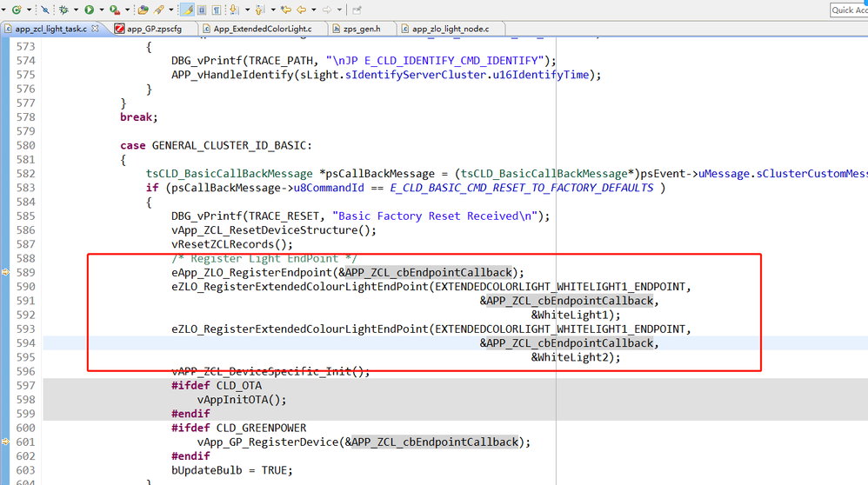The width and height of the screenshot is (868, 485).
Task: Toggle show whitespace characters
Action: click(217, 10)
